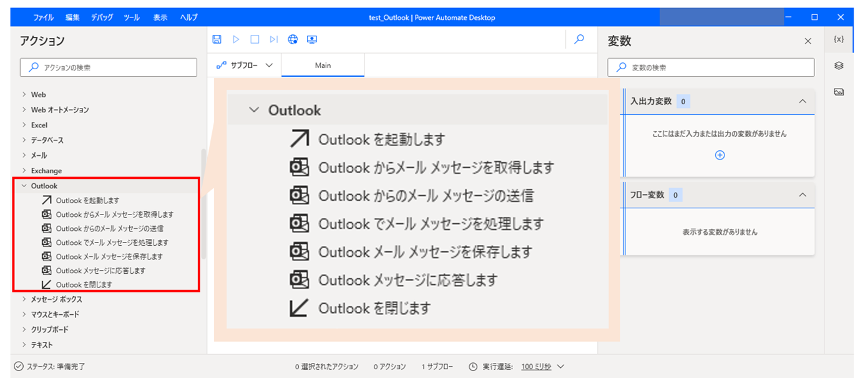
Task: Run the flow with the play icon
Action: pyautogui.click(x=235, y=39)
